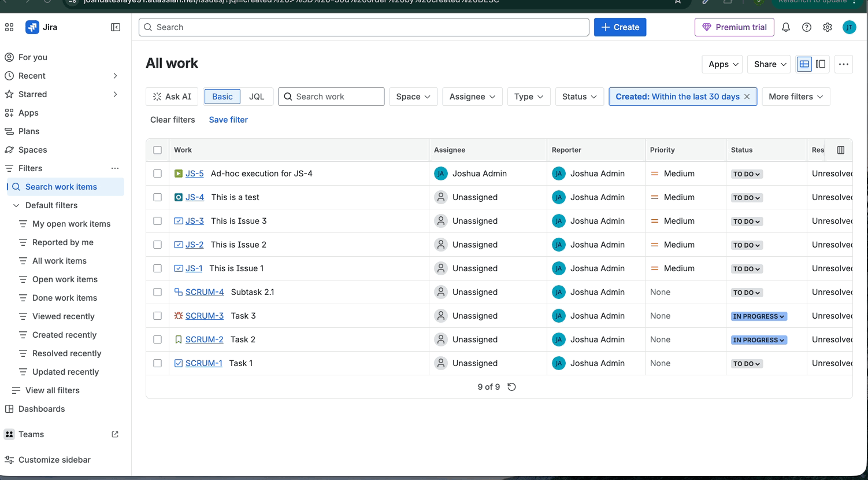Tick the select-all checkbox in header
The image size is (868, 480).
pos(157,150)
